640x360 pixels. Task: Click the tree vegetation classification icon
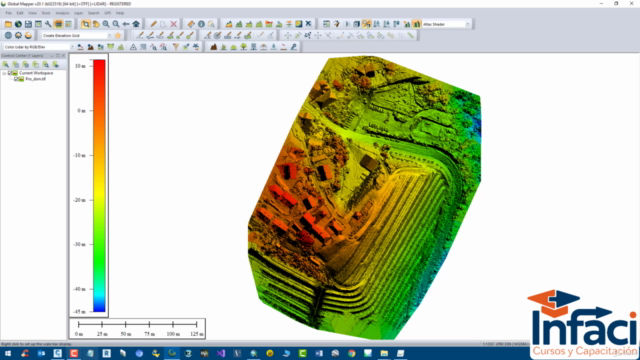(x=243, y=47)
